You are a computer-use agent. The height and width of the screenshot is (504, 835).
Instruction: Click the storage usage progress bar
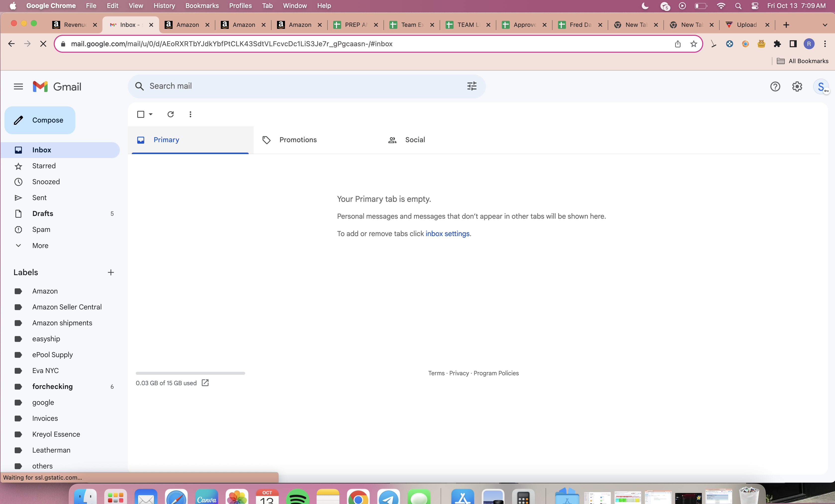pyautogui.click(x=190, y=373)
